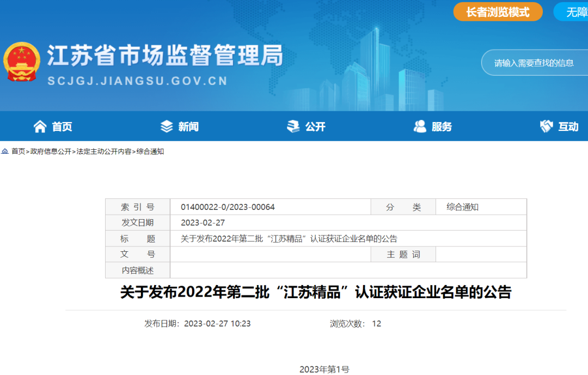Click the small house icon in the breadcrumb

coord(4,152)
